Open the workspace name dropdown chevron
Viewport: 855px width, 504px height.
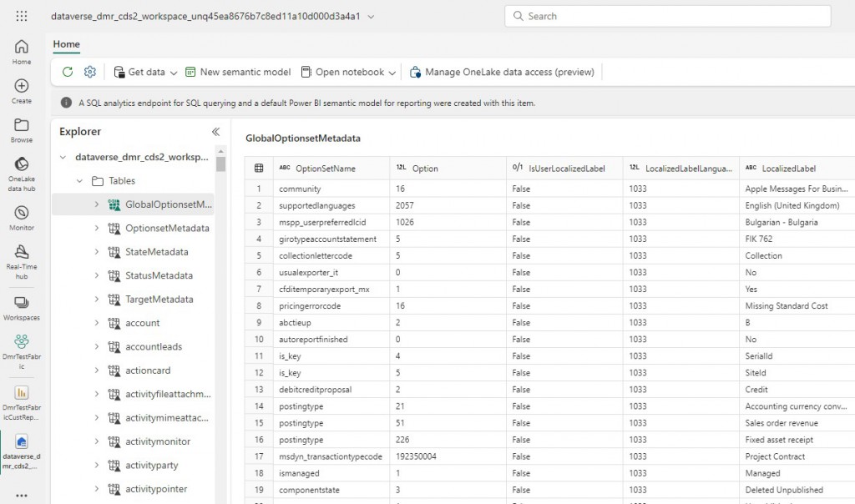coord(371,17)
